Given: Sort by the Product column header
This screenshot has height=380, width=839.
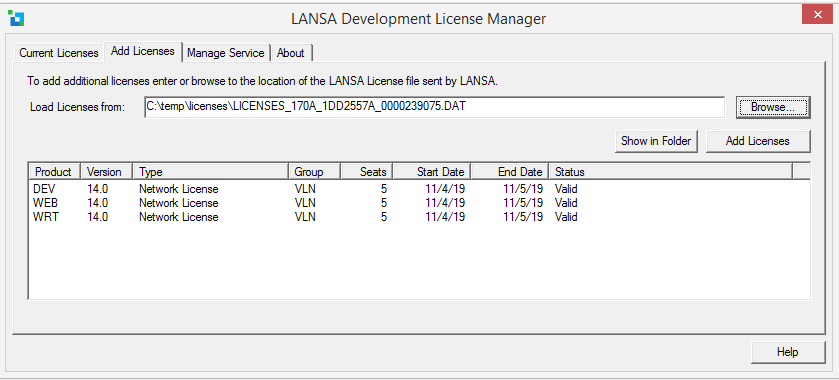Looking at the screenshot, I should [x=54, y=172].
